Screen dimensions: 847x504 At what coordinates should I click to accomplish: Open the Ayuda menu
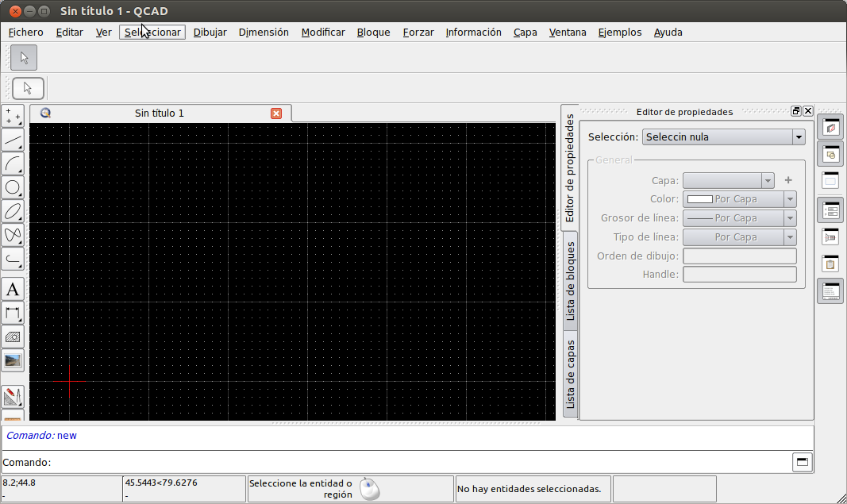(668, 33)
